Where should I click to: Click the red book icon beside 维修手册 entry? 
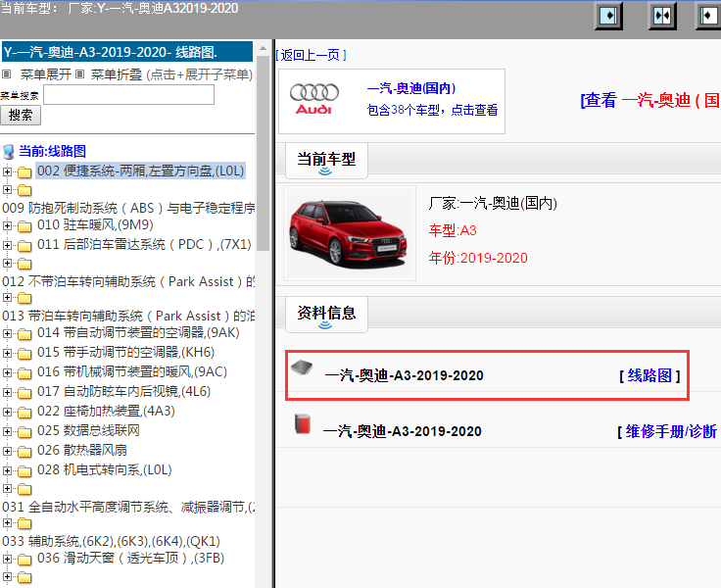point(302,423)
